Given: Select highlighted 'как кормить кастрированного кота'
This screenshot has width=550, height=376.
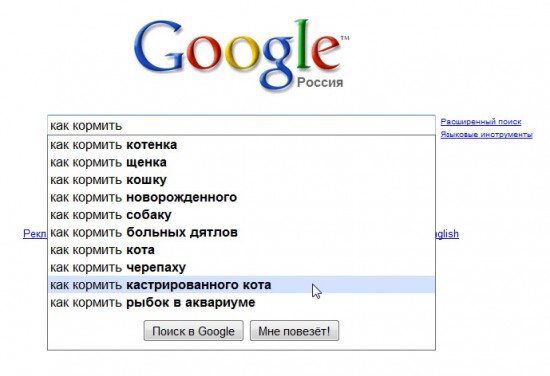Looking at the screenshot, I should pyautogui.click(x=241, y=284).
